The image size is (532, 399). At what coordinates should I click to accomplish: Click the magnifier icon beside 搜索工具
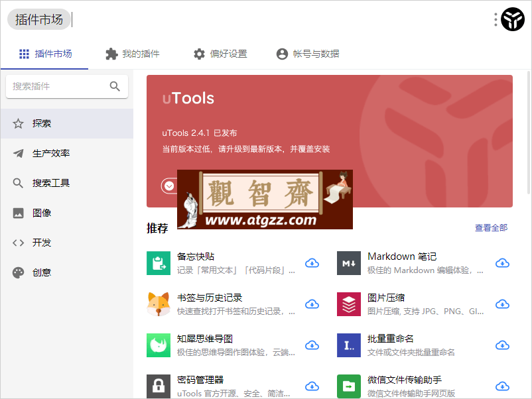[x=19, y=183]
